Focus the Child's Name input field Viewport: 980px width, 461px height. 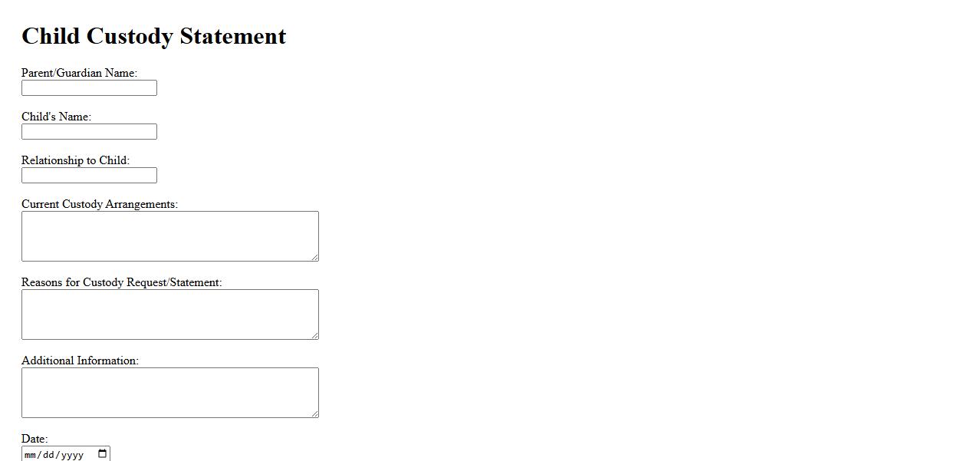[x=89, y=132]
